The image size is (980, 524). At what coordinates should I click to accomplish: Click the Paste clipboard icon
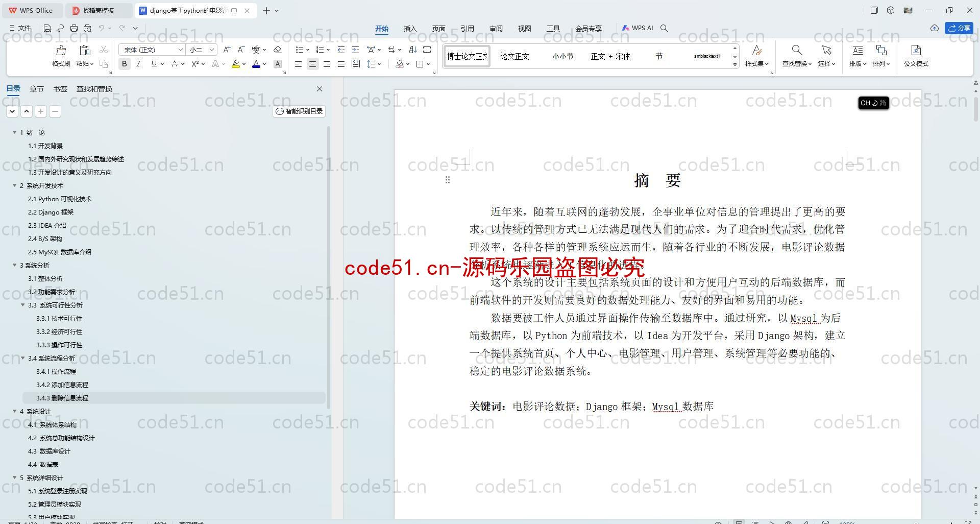(x=85, y=50)
